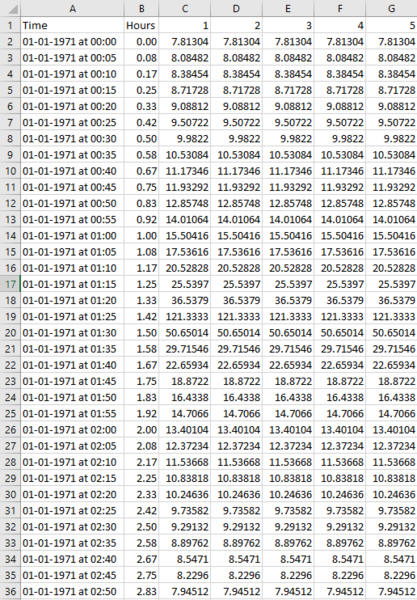Click Hours value 2.83
This screenshot has width=417, height=600.
pos(141,592)
